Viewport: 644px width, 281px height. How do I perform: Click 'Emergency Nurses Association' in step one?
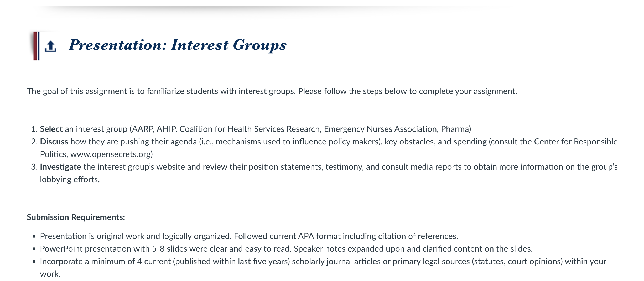click(381, 129)
